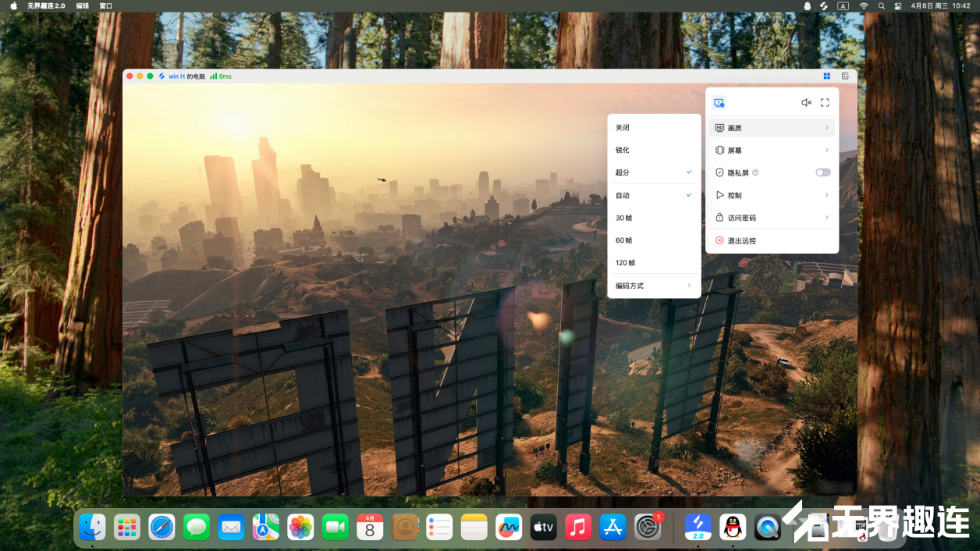Screen dimensions: 980x551
Task: Expand the 屏幕 screen submenu
Action: coord(772,150)
